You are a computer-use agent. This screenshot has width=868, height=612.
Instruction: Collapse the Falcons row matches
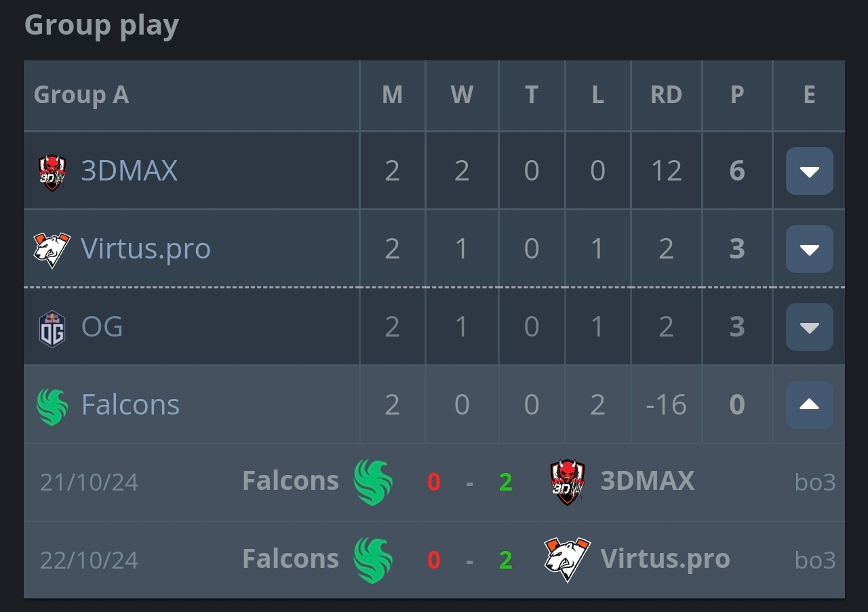810,405
